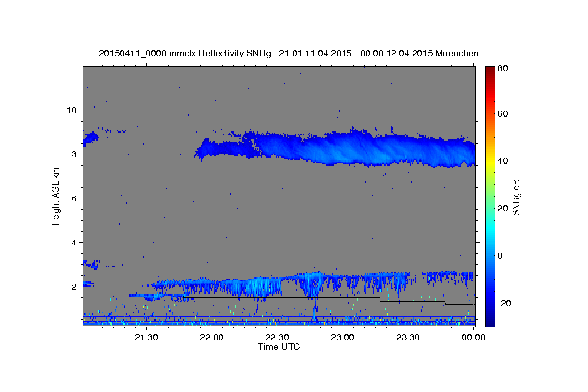Click the 'Time UTC' x-axis label
The image size is (588, 392).
coord(279,347)
